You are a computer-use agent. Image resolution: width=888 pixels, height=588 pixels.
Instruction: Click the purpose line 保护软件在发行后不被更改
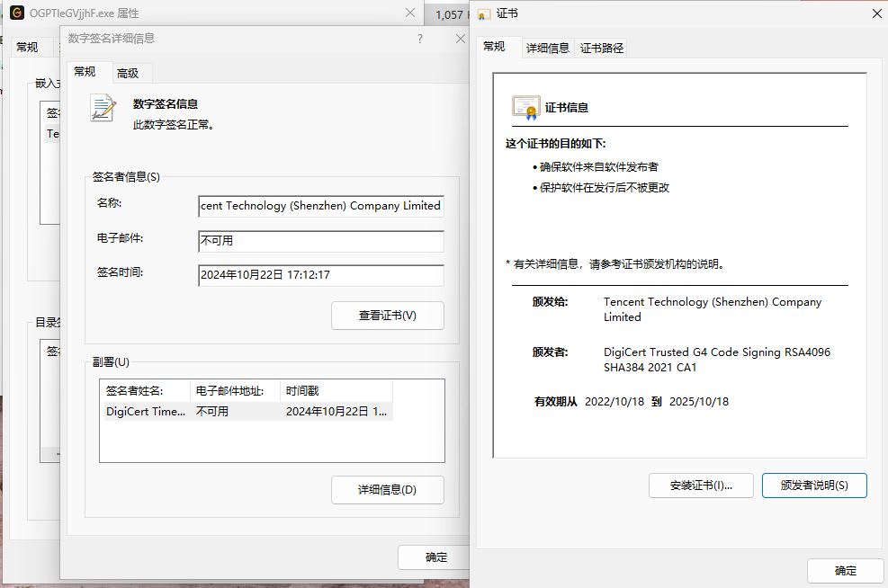point(605,188)
